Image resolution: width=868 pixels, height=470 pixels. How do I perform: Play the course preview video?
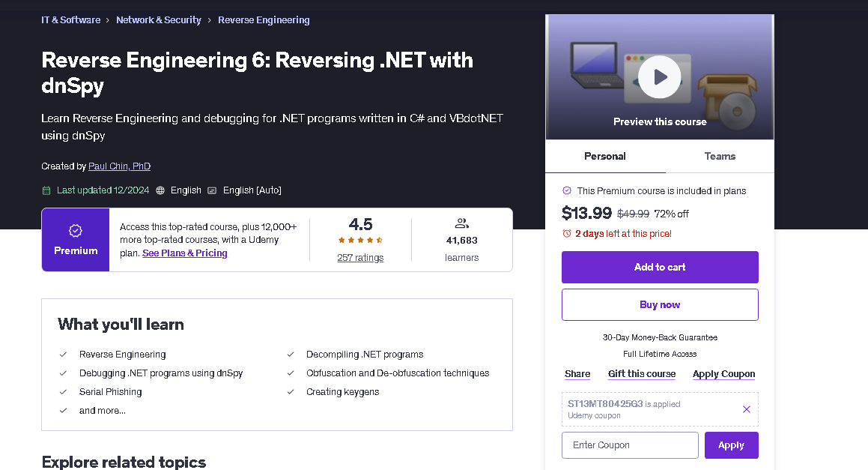click(659, 77)
